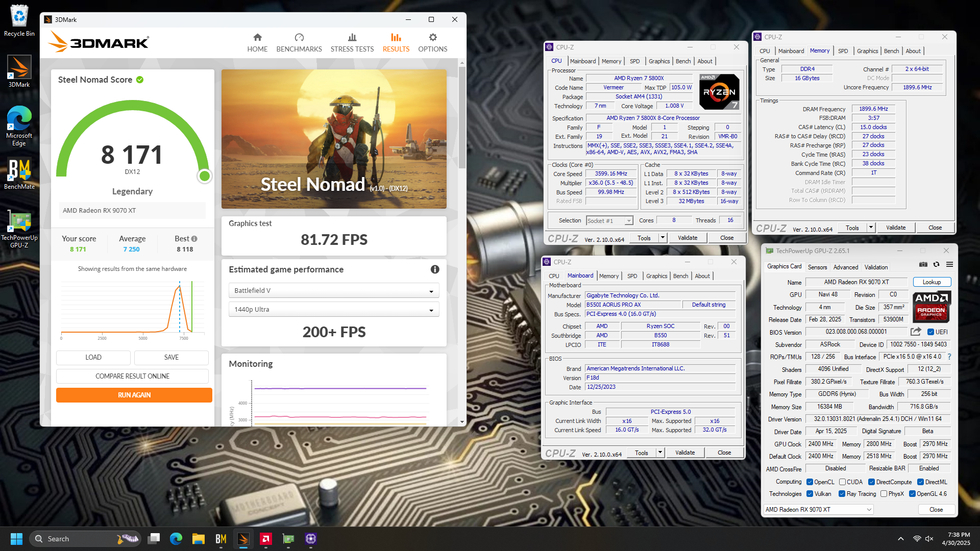Open the 3DMark OPTIONS gear
This screenshot has height=551, width=980.
[433, 43]
